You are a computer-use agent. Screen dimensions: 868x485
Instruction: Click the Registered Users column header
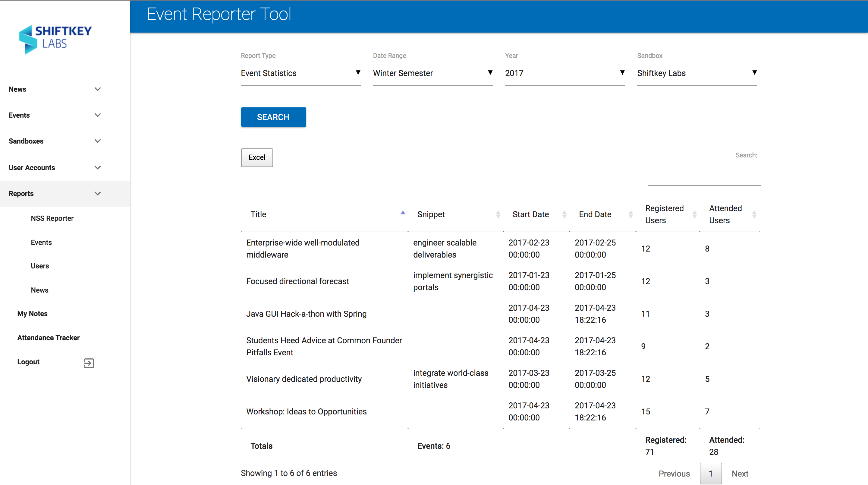[668, 214]
